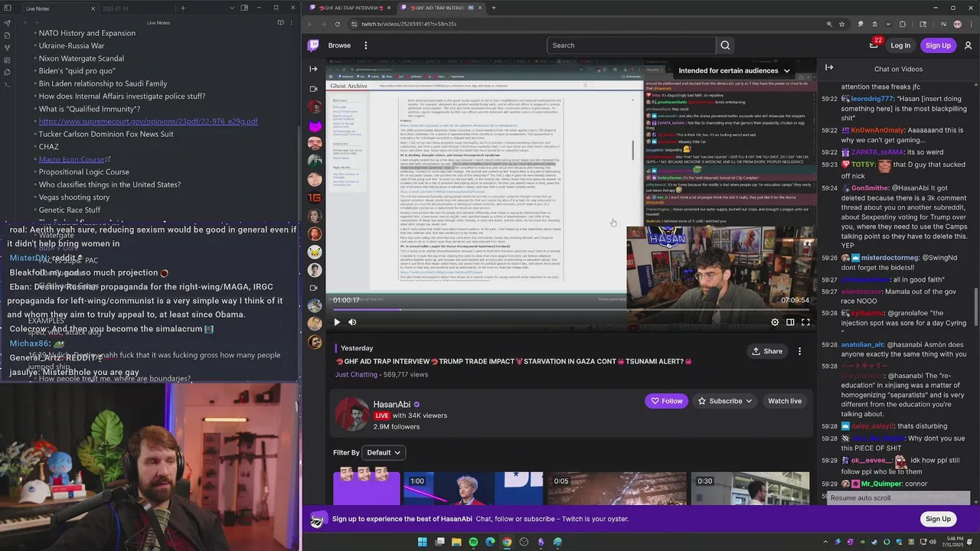Follow HasanAbi channel
The image size is (980, 551).
coord(666,401)
